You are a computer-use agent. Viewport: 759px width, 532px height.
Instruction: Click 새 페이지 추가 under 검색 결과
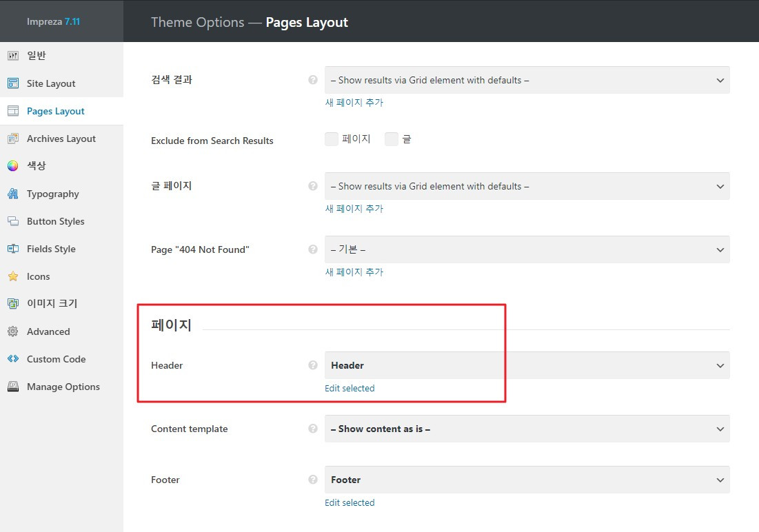point(354,103)
